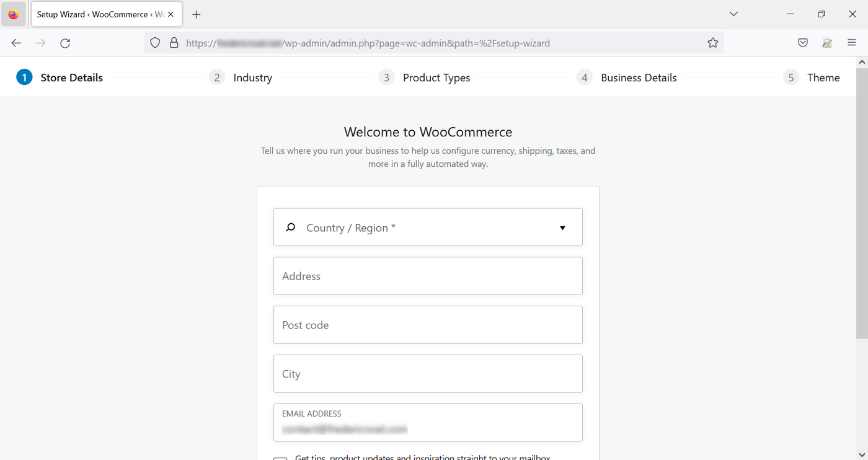This screenshot has height=460, width=868.
Task: Bookmark this page using the star icon
Action: (x=712, y=43)
